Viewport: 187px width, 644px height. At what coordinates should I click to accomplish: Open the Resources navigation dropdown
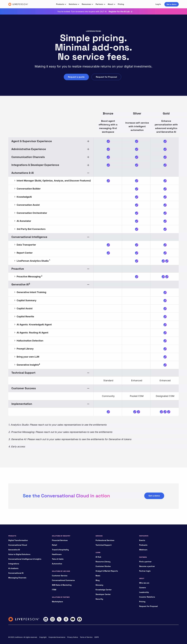(87, 4)
